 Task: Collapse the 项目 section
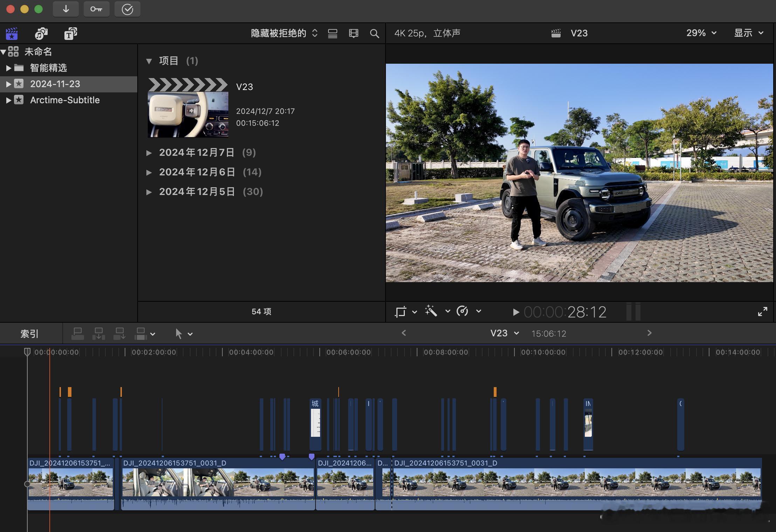point(149,61)
